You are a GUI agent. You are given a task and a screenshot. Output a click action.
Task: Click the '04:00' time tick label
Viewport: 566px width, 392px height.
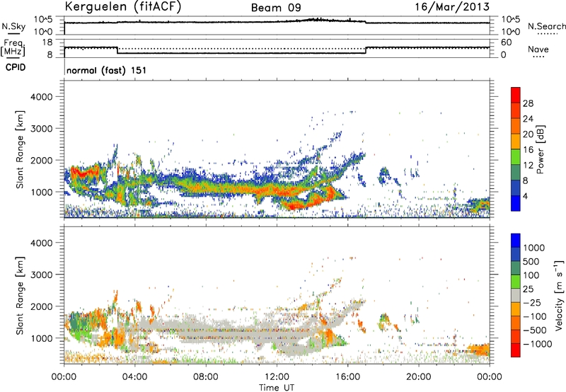coord(134,377)
